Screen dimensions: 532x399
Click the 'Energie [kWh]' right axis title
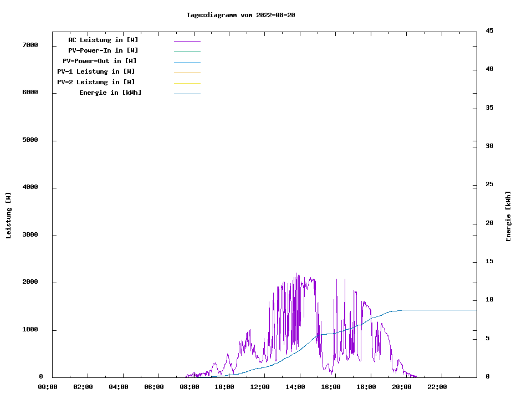pyautogui.click(x=508, y=216)
